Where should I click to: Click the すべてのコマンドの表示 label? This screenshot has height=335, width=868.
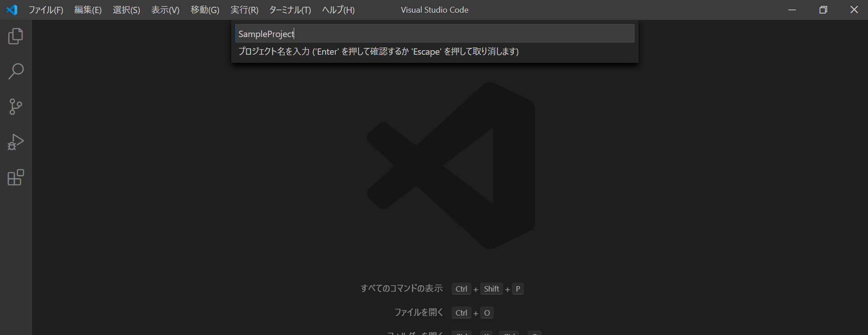point(401,288)
